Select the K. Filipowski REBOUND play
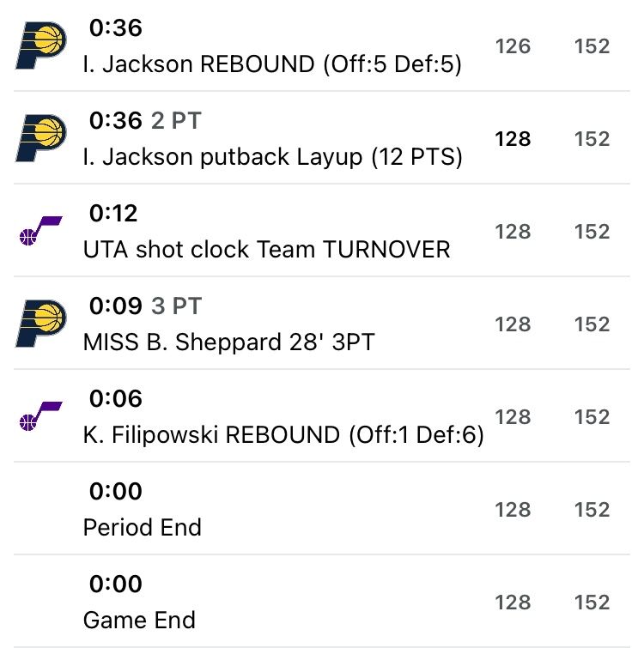The width and height of the screenshot is (644, 648). [283, 435]
